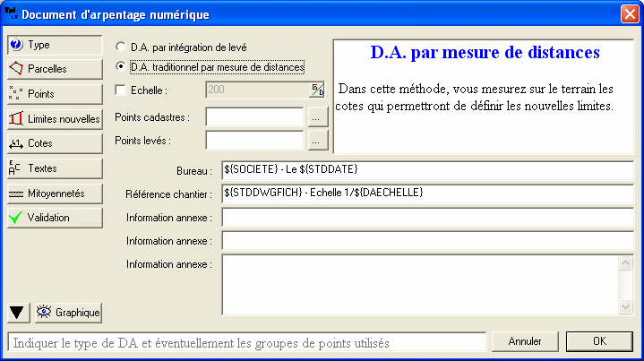
Task: Toggle the Graphique view button
Action: (69, 313)
